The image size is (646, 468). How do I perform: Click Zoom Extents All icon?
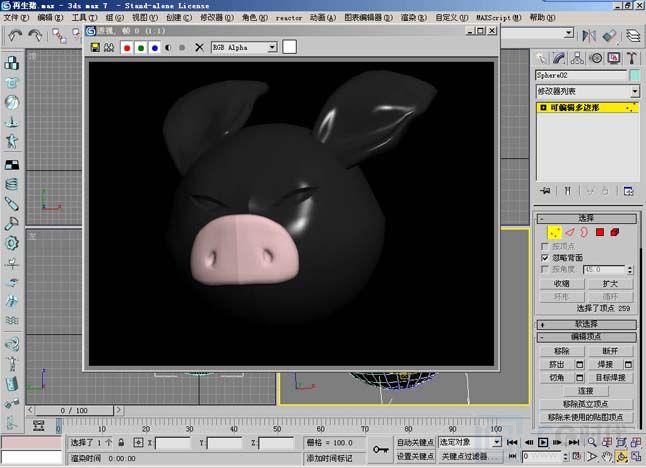(636, 442)
